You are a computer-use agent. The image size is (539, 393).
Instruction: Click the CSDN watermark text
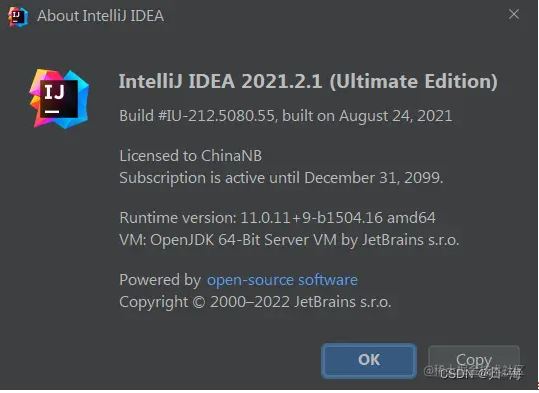[481, 373]
